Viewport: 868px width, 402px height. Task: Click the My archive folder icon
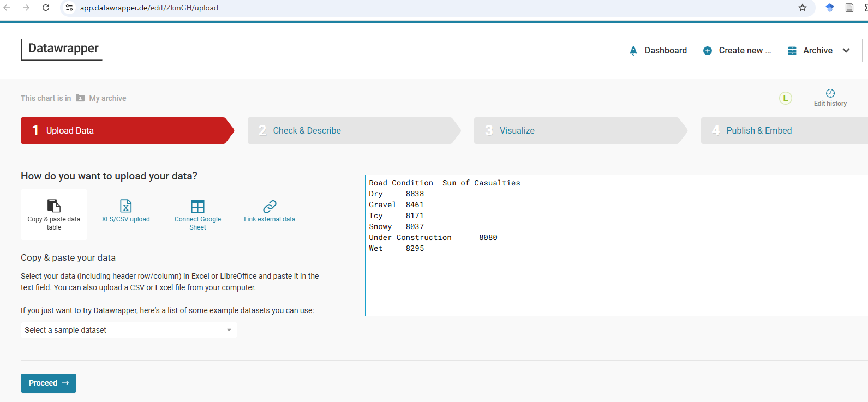pos(80,98)
